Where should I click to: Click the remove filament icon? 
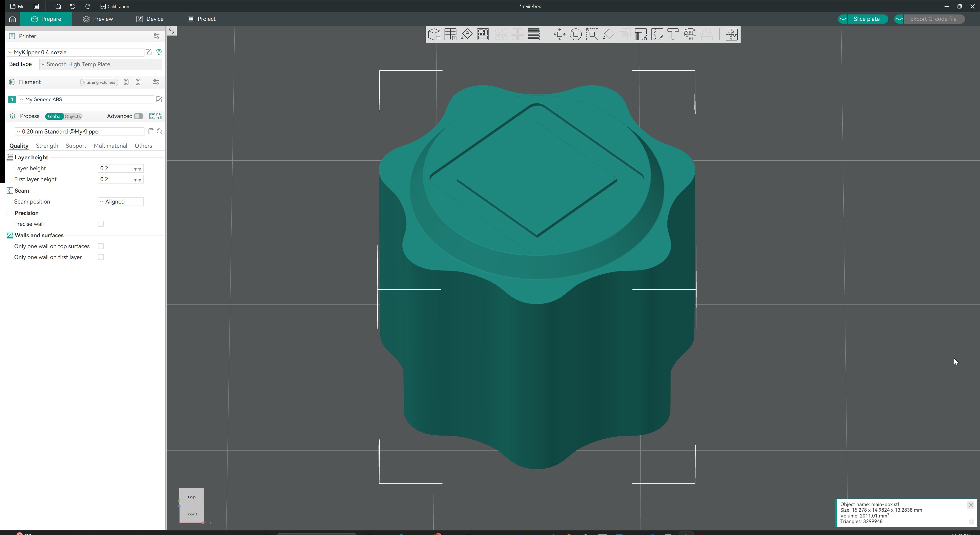coord(139,82)
